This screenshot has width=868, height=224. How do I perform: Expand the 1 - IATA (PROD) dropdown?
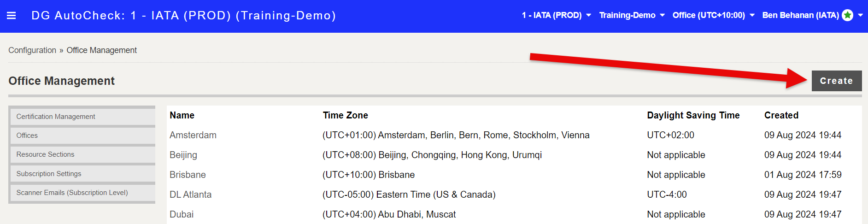556,15
